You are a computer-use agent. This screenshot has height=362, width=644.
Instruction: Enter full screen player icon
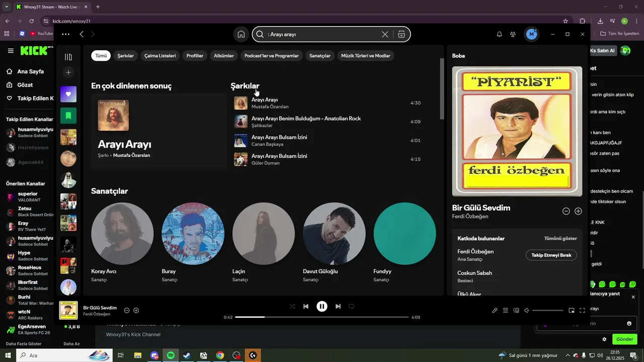pos(582,310)
